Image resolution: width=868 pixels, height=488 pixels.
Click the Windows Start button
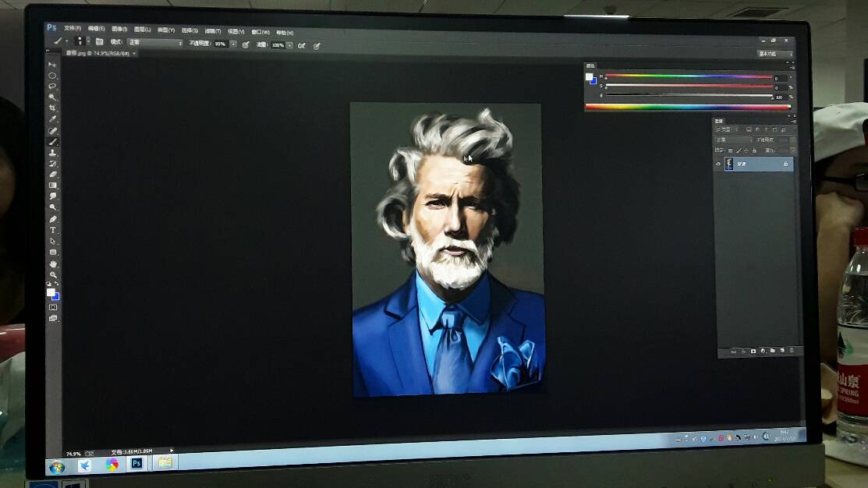click(x=56, y=468)
